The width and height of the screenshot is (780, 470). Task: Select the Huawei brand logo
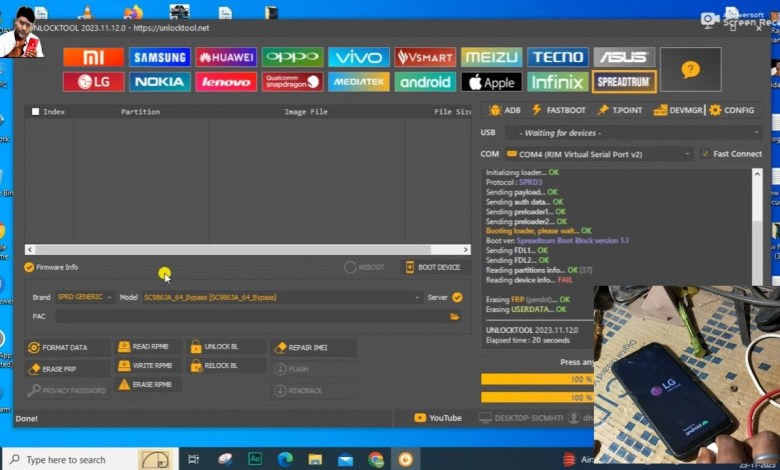[x=226, y=57]
